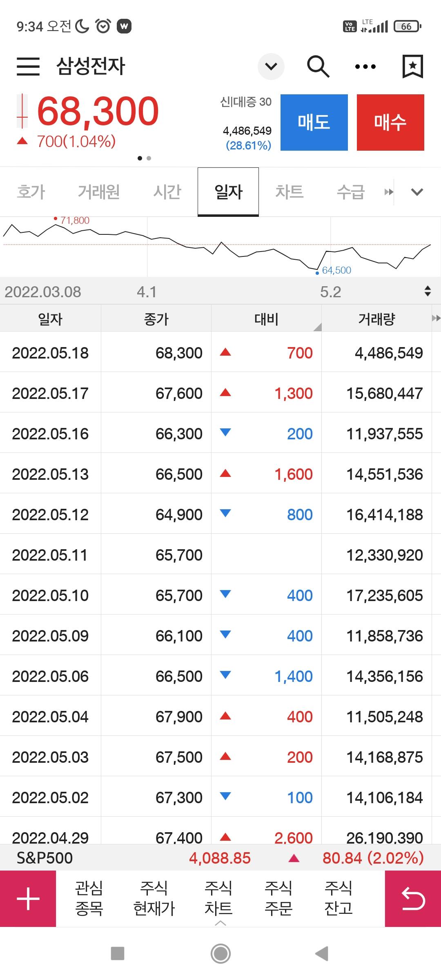The height and width of the screenshot is (980, 441).
Task: Open the 관심종목 menu
Action: (89, 898)
